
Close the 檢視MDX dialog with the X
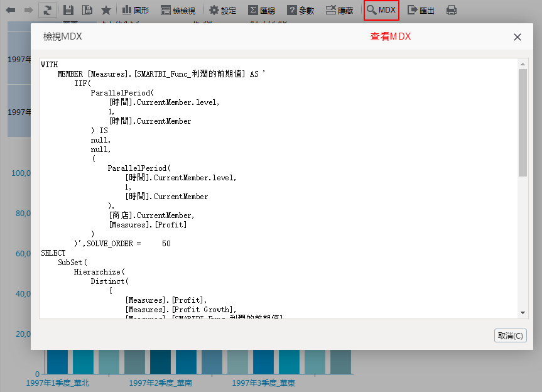click(518, 37)
